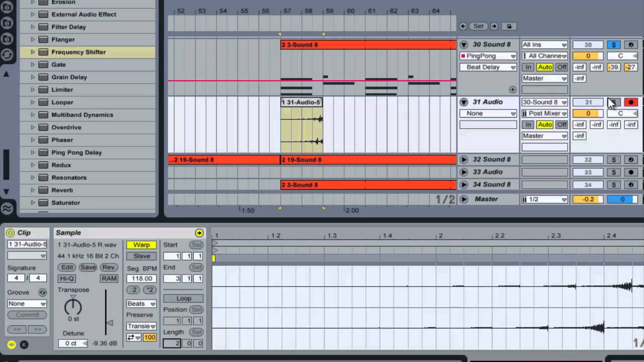Select Resonators in the browser
This screenshot has height=362, width=644.
[69, 177]
